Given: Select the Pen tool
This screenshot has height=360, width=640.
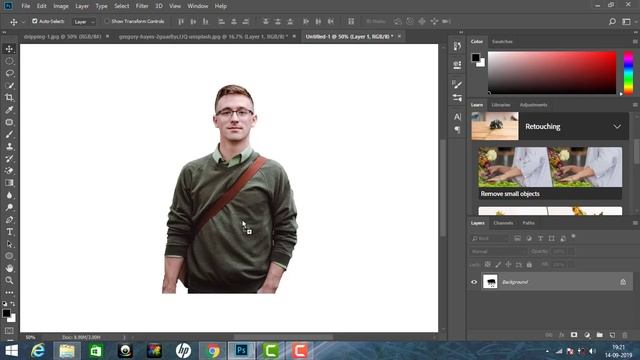Looking at the screenshot, I should click(9, 220).
